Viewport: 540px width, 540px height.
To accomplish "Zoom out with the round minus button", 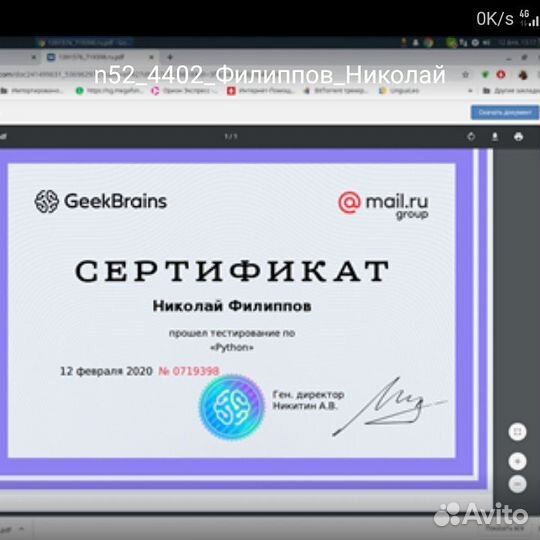I will (517, 484).
